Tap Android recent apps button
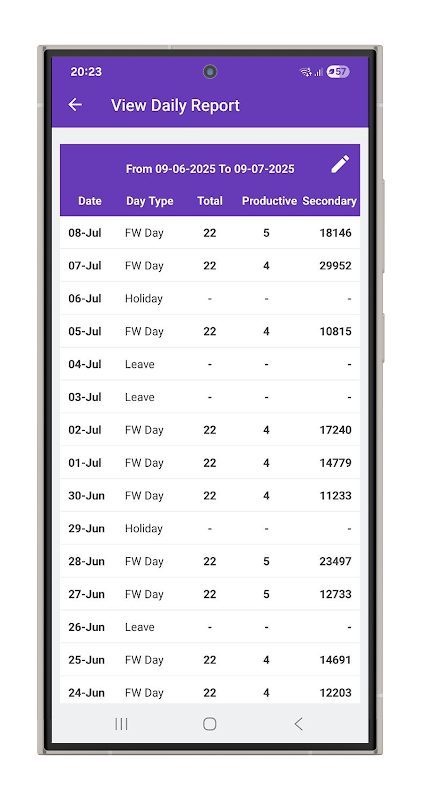Viewport: 422px width, 800px height. coord(121,723)
